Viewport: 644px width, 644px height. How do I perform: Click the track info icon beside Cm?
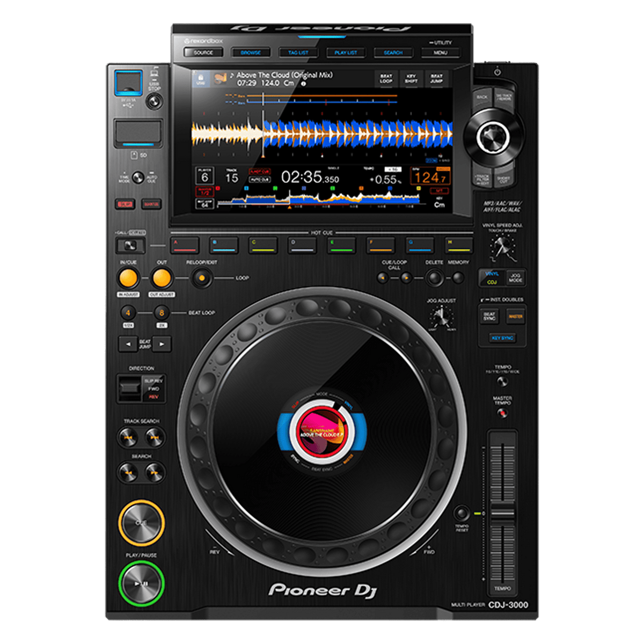pos(303,84)
